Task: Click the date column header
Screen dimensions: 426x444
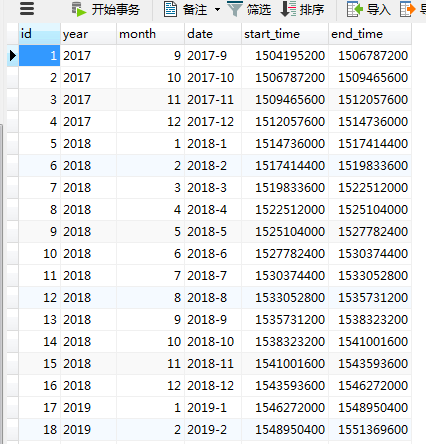Action: pyautogui.click(x=213, y=34)
